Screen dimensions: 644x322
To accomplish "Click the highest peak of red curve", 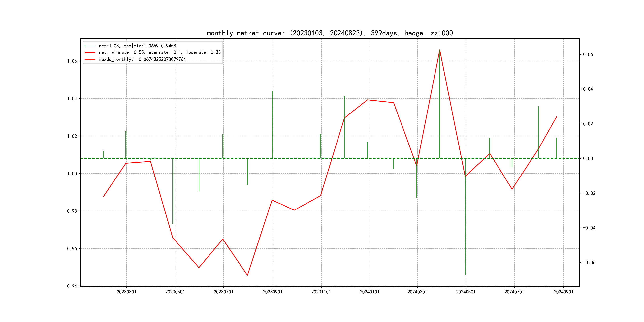I will tap(440, 50).
